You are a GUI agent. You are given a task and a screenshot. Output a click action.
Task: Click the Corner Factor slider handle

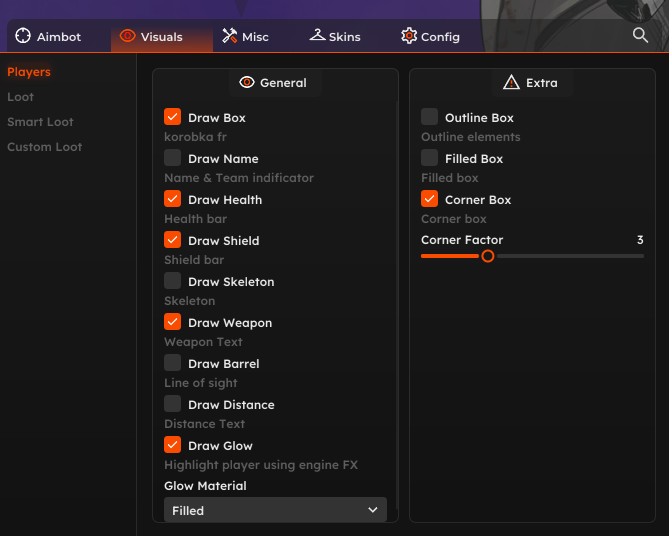point(488,256)
